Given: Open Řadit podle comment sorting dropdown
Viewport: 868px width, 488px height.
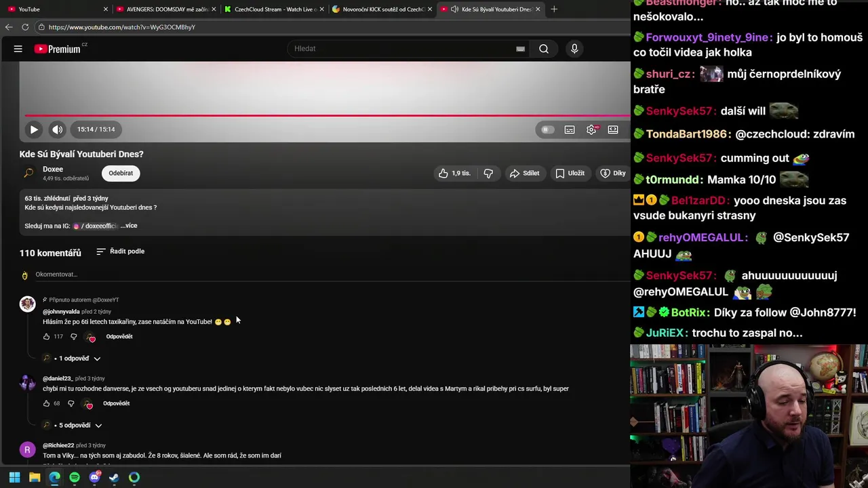Looking at the screenshot, I should [120, 251].
